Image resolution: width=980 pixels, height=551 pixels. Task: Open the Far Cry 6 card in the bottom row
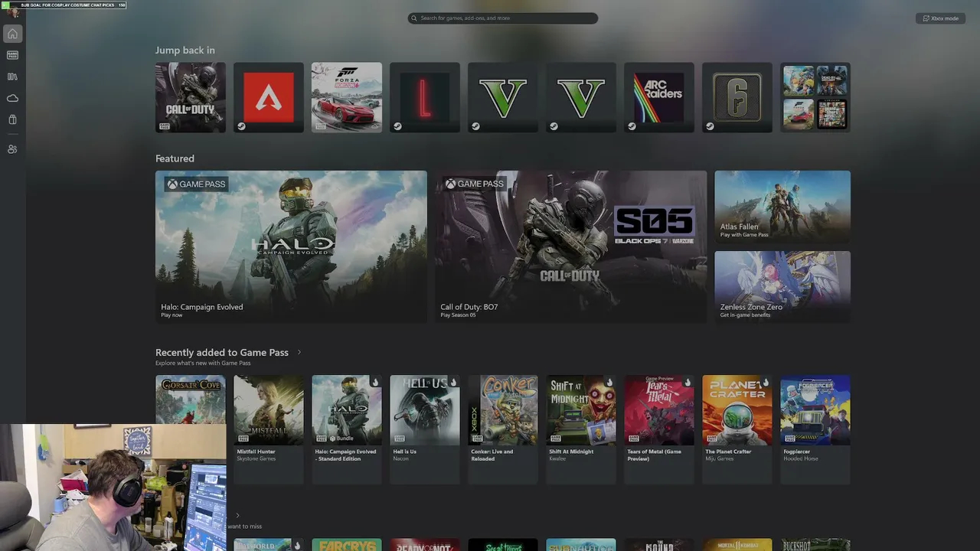[347, 545]
